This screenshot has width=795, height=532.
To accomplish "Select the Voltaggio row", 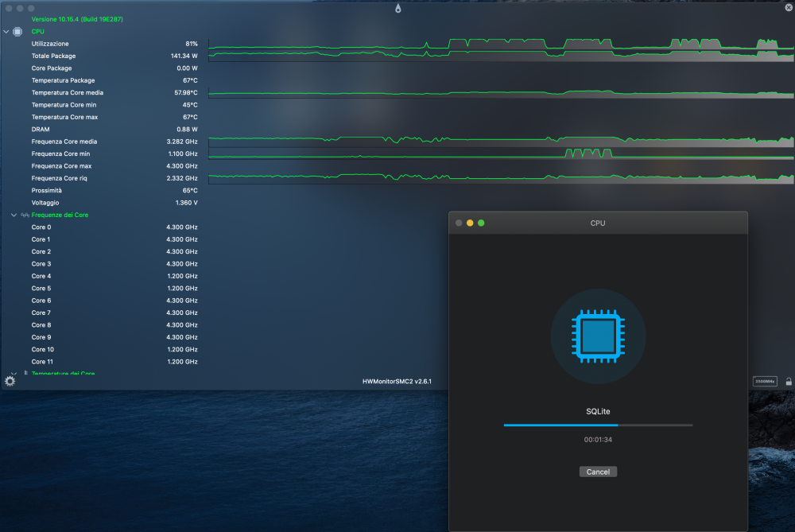I will tap(114, 202).
